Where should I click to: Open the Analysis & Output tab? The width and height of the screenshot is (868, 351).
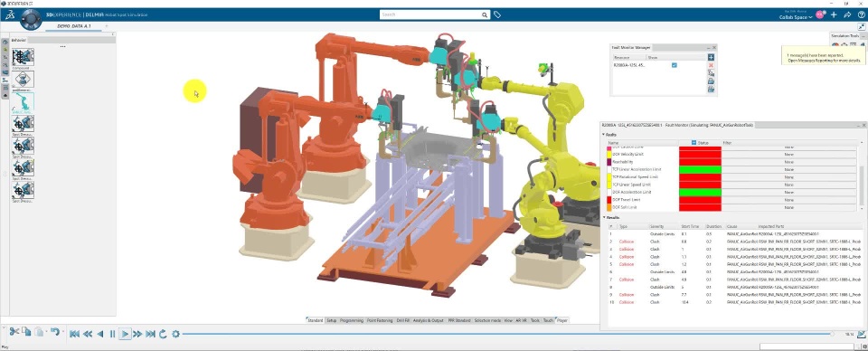(x=429, y=320)
